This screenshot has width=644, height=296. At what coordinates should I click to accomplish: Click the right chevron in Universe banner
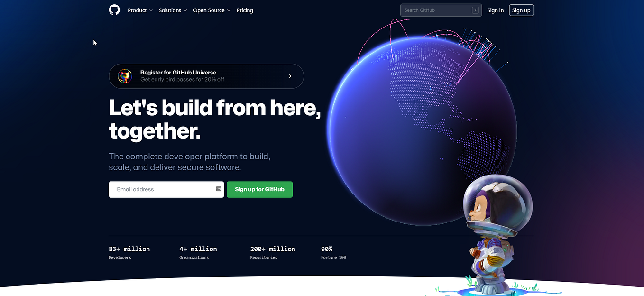pos(290,76)
